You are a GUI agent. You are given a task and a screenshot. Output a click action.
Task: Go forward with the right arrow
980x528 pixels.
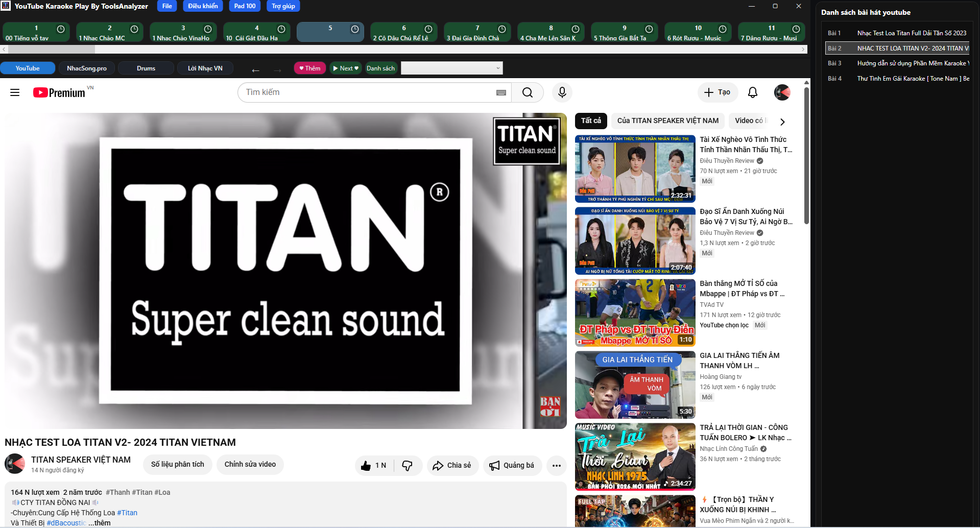(x=277, y=69)
